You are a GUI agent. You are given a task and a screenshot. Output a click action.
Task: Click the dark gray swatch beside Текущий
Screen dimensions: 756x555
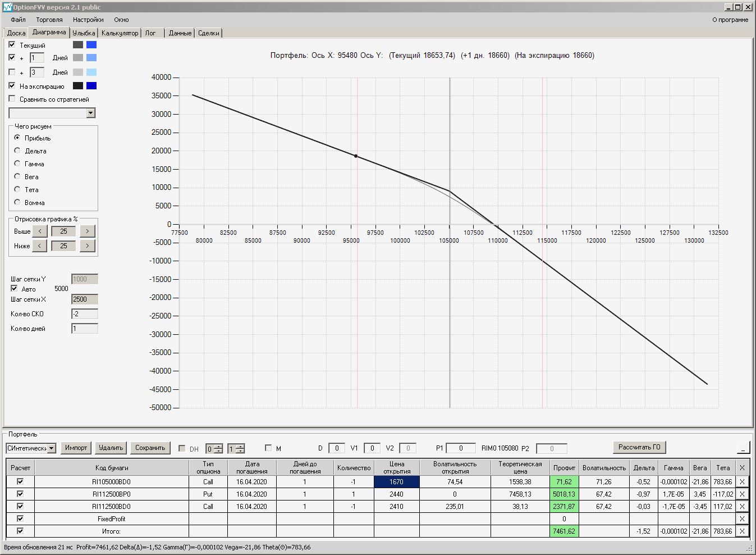tap(78, 44)
